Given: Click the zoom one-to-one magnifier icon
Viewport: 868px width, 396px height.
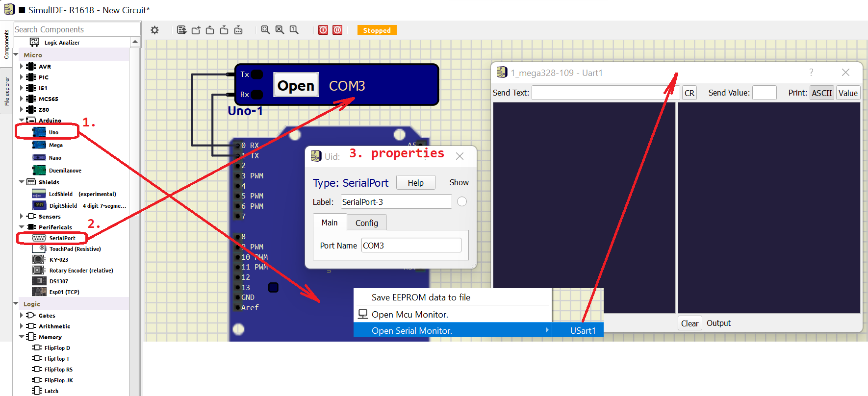Looking at the screenshot, I should [294, 30].
